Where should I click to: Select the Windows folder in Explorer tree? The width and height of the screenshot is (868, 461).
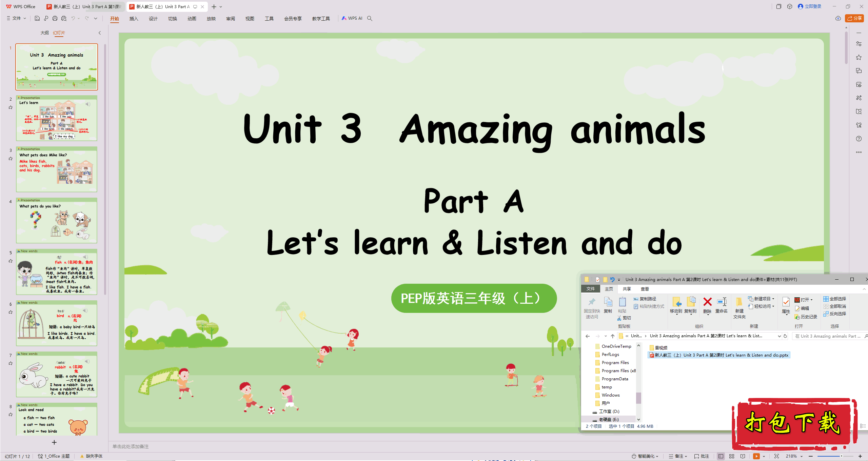click(611, 395)
